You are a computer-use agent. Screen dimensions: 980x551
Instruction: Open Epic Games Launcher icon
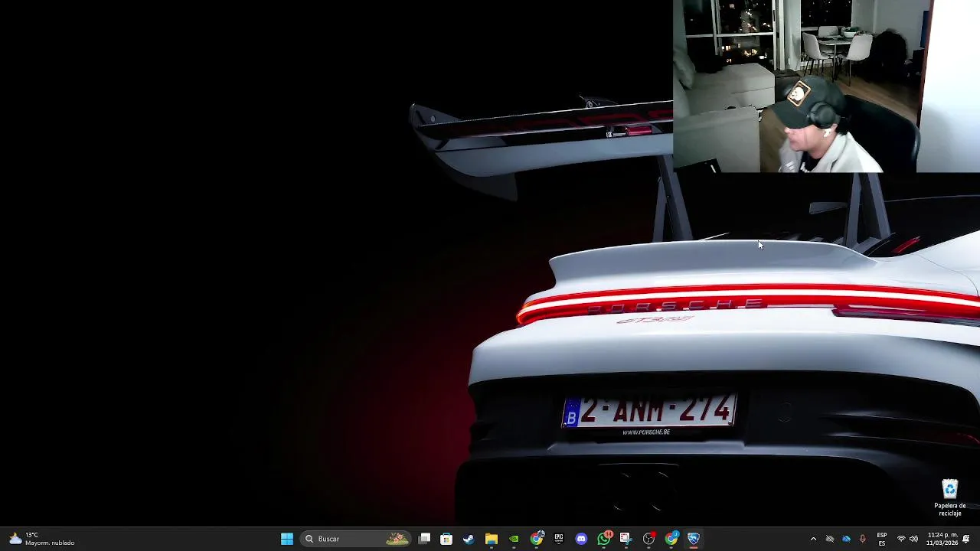pos(559,539)
